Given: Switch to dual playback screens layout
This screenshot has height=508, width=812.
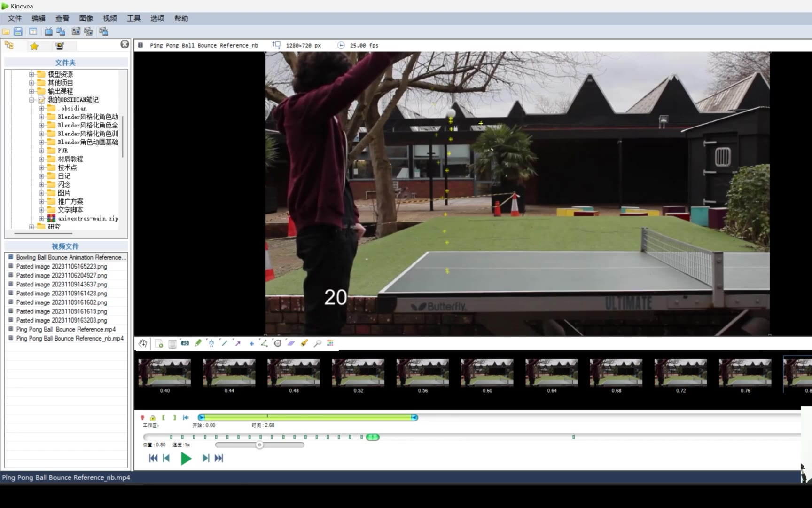Looking at the screenshot, I should (x=61, y=32).
